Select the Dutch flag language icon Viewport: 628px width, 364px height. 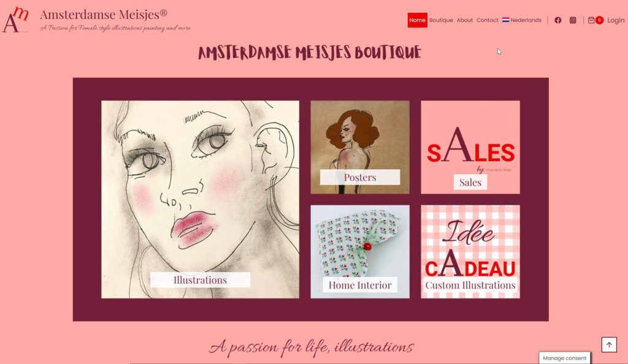[505, 20]
